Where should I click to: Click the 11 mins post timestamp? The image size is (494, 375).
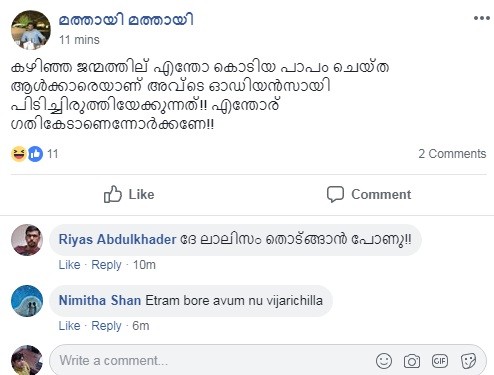point(79,40)
